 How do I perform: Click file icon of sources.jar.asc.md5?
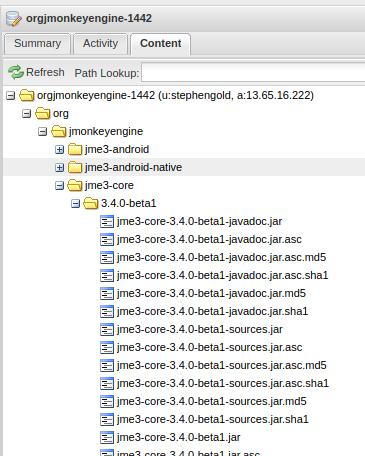tap(107, 365)
